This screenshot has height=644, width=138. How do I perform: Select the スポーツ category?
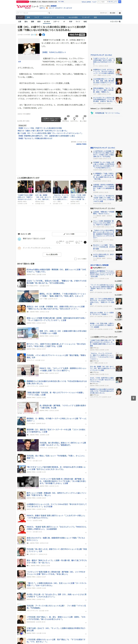[x=56, y=21]
